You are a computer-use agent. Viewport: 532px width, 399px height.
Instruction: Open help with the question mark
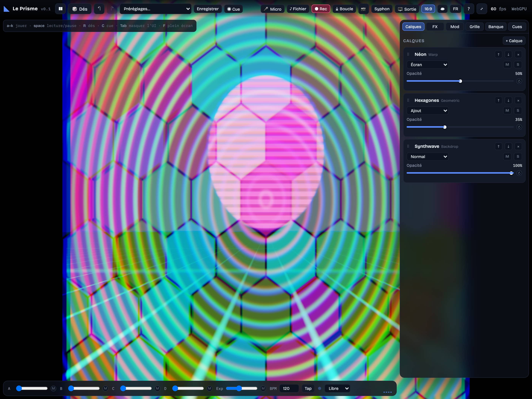(x=469, y=9)
